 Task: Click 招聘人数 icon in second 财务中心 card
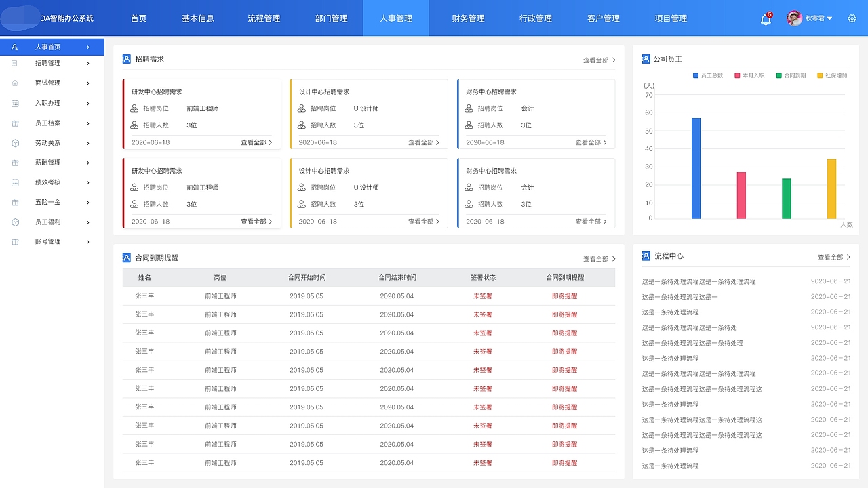(x=469, y=205)
